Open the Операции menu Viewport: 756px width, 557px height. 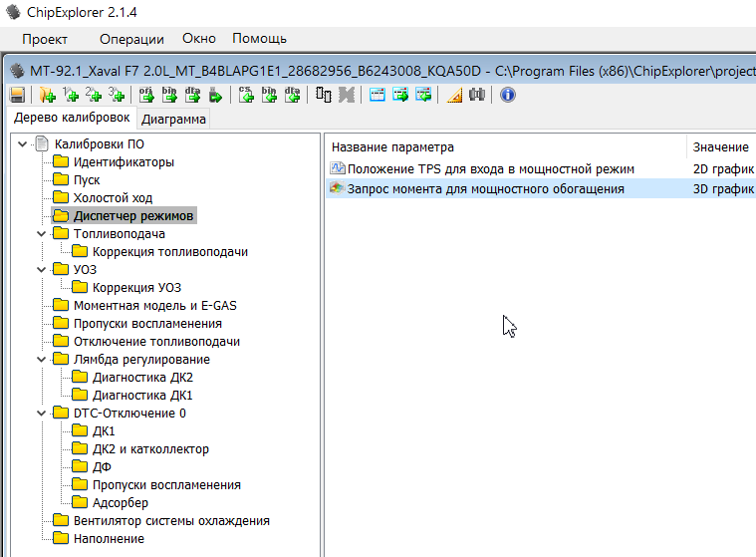click(x=131, y=39)
